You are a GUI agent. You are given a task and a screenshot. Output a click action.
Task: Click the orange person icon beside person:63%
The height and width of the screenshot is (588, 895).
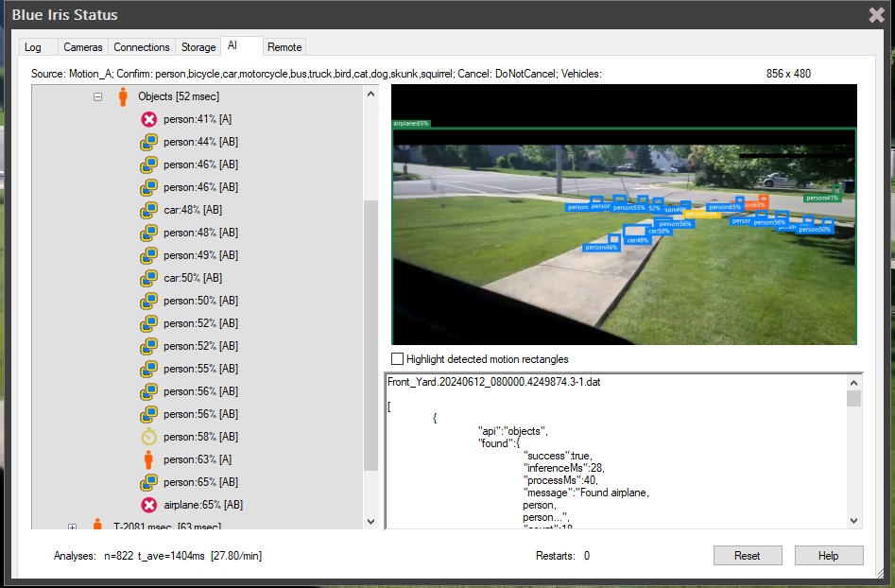[x=148, y=459]
